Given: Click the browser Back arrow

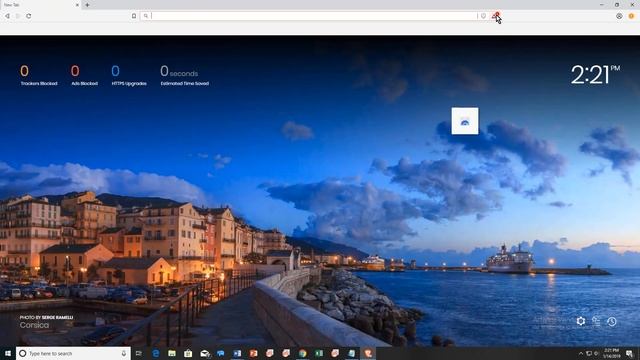Looking at the screenshot, I should tap(7, 16).
